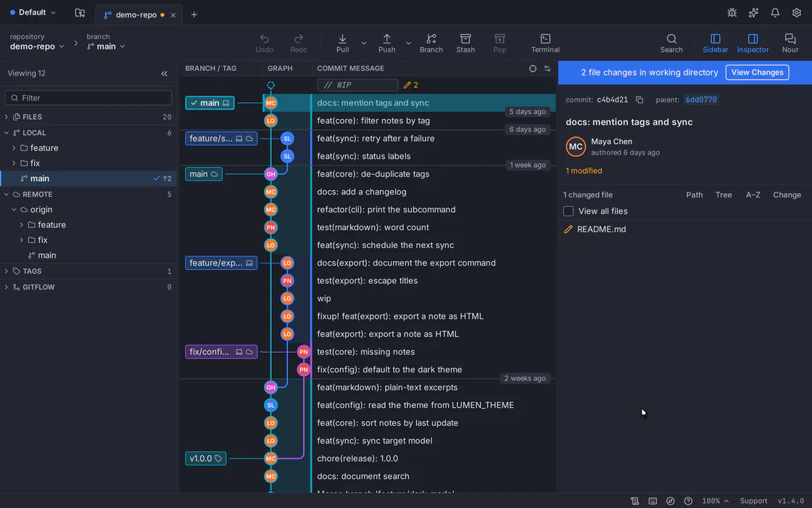Image resolution: width=812 pixels, height=508 pixels.
Task: Select commit 'feat(core): de-duplicate tags'
Action: [373, 174]
